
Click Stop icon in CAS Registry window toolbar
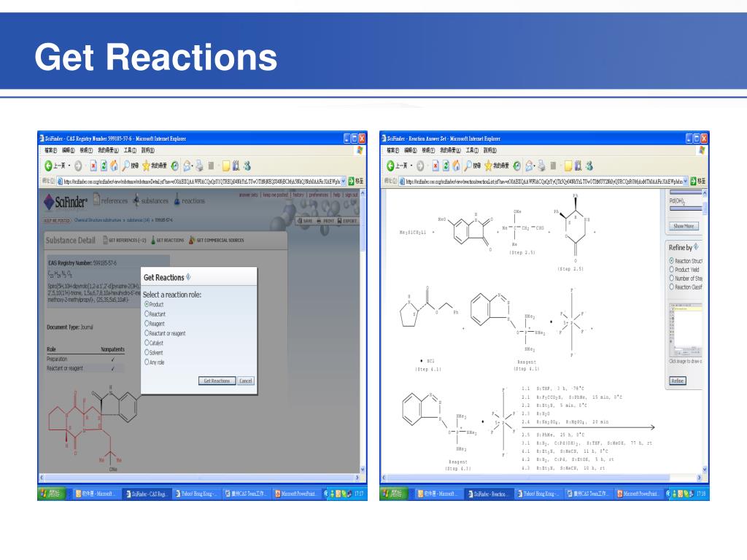click(x=93, y=166)
